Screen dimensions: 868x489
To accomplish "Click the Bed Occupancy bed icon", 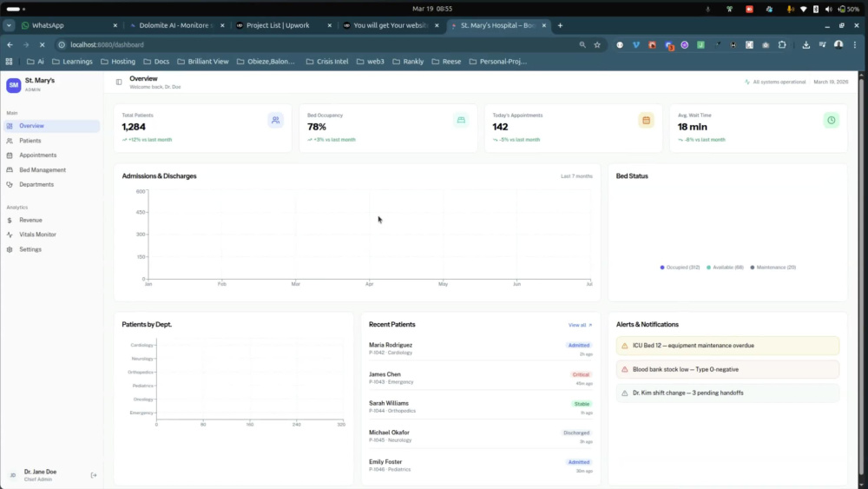I will coord(461,120).
